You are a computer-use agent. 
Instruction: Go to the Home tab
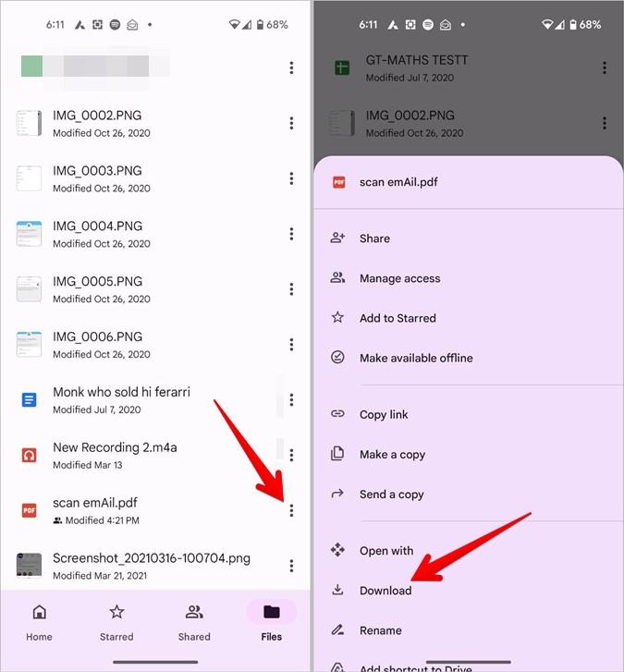point(39,622)
